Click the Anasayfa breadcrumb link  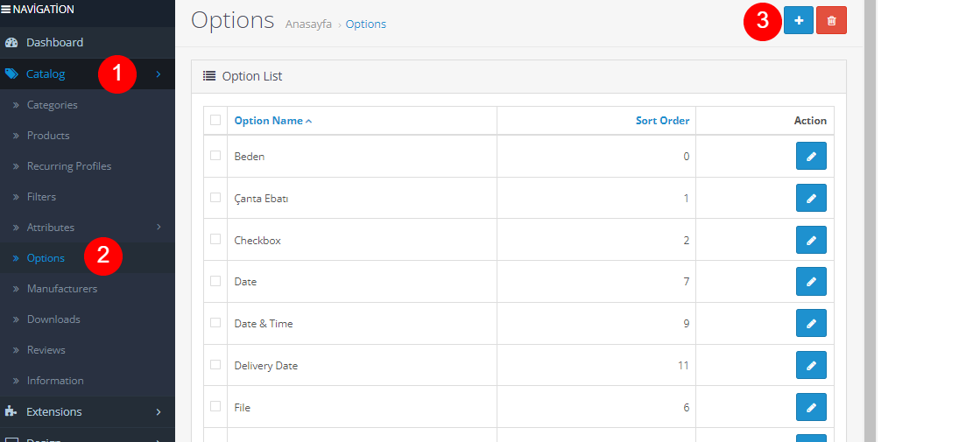click(308, 25)
